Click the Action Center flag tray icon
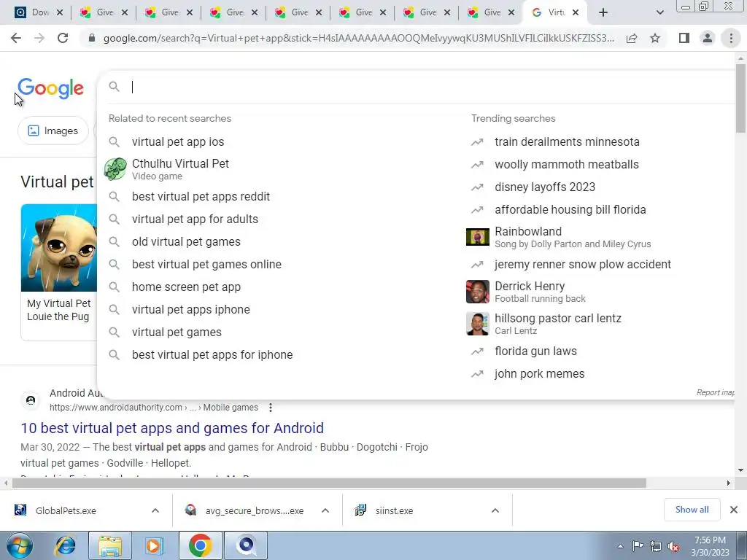Viewport: 747px width, 560px height. [x=638, y=546]
